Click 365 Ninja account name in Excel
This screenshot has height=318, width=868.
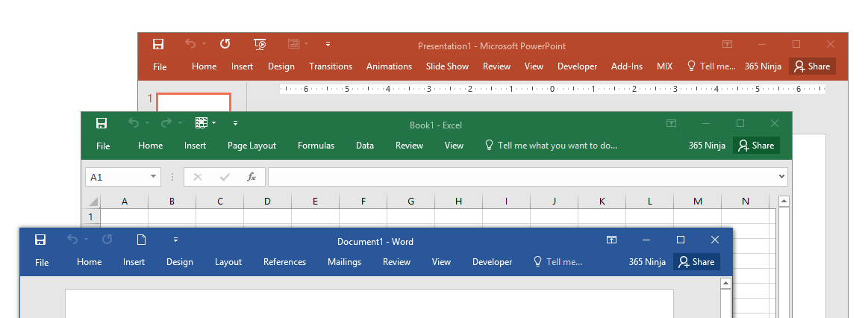(707, 146)
